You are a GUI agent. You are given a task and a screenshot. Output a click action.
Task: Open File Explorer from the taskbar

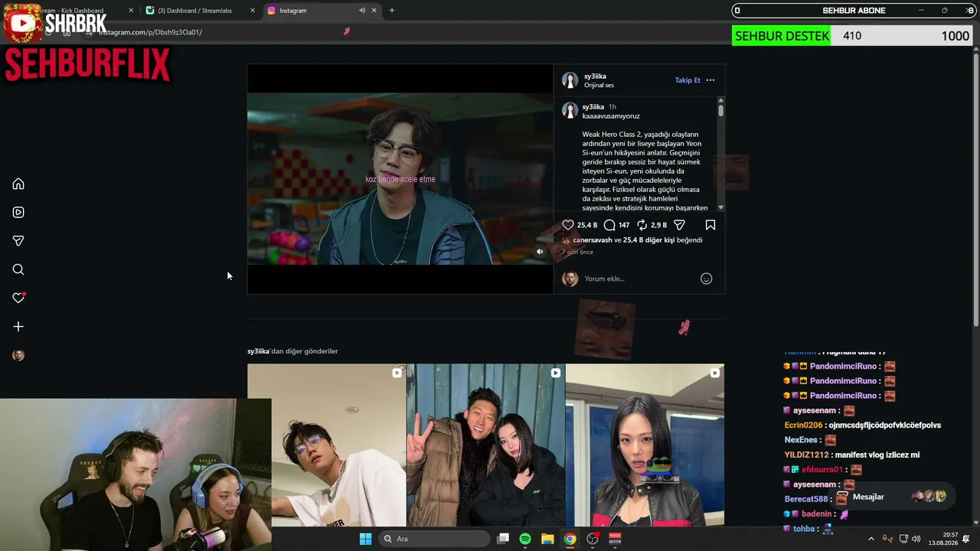[547, 539]
